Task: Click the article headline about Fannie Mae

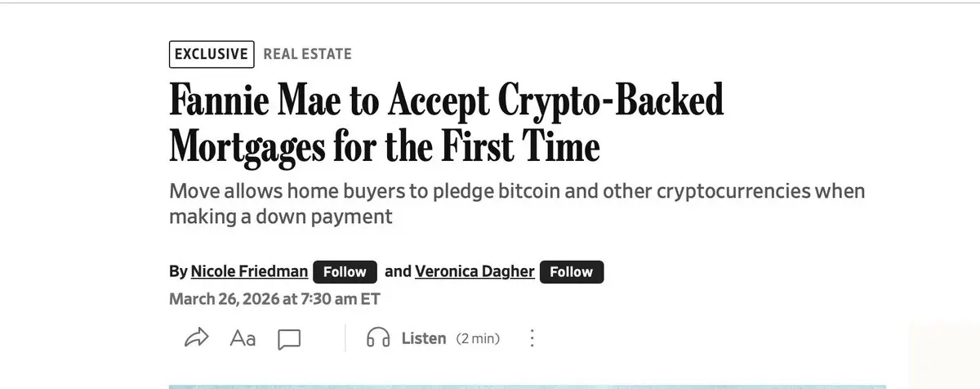Action: point(447,123)
